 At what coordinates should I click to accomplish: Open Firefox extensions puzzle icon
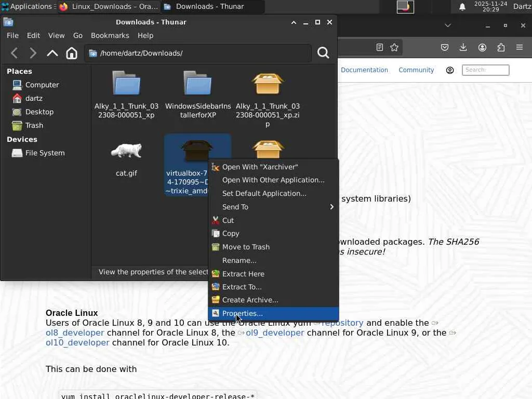(501, 47)
